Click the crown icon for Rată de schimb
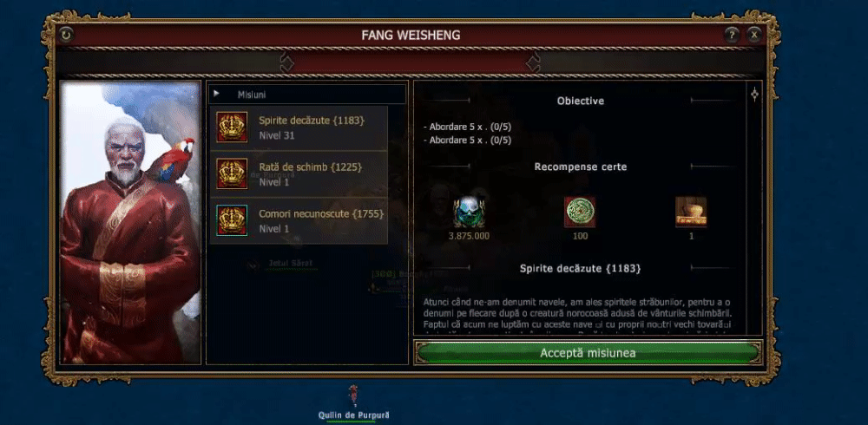The width and height of the screenshot is (868, 425). pos(232,173)
